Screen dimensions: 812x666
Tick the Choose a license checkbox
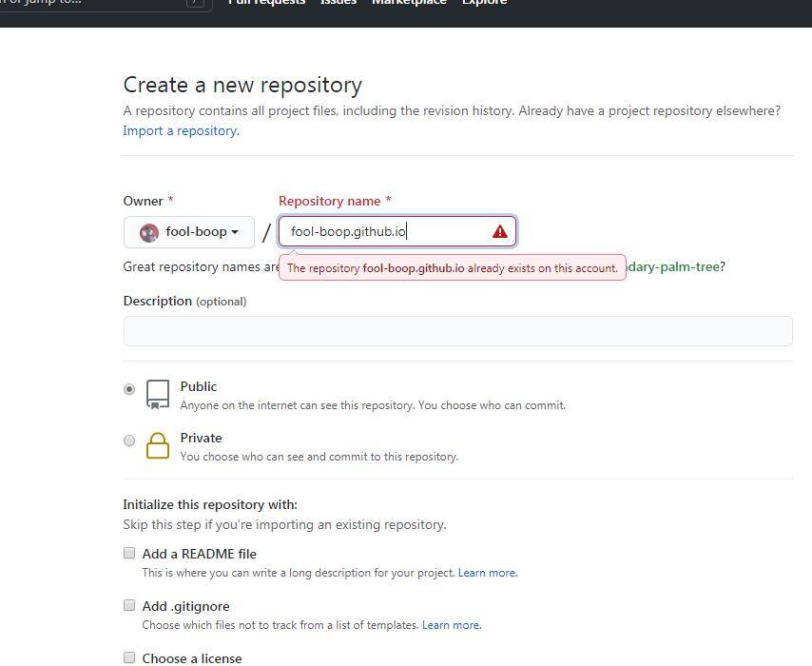click(x=129, y=656)
